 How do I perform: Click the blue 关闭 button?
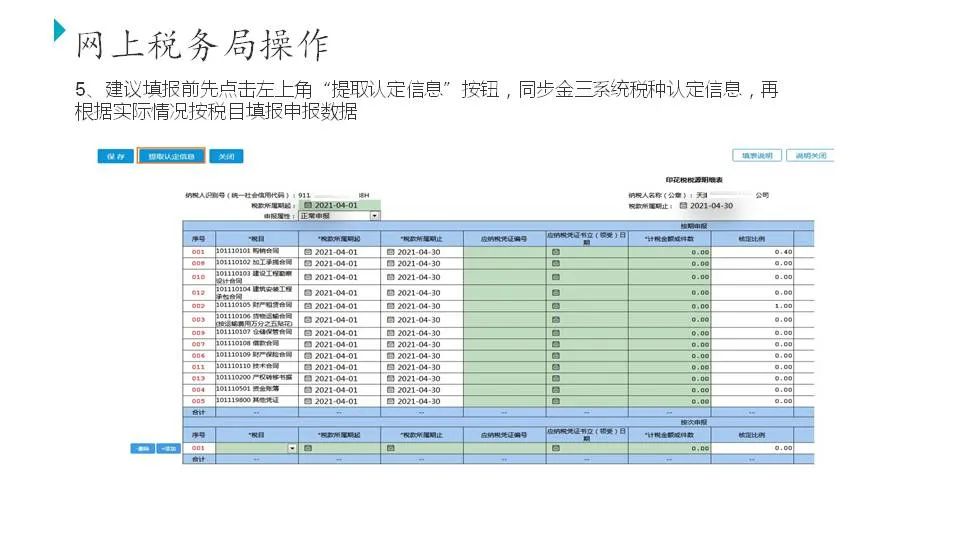pyautogui.click(x=227, y=157)
